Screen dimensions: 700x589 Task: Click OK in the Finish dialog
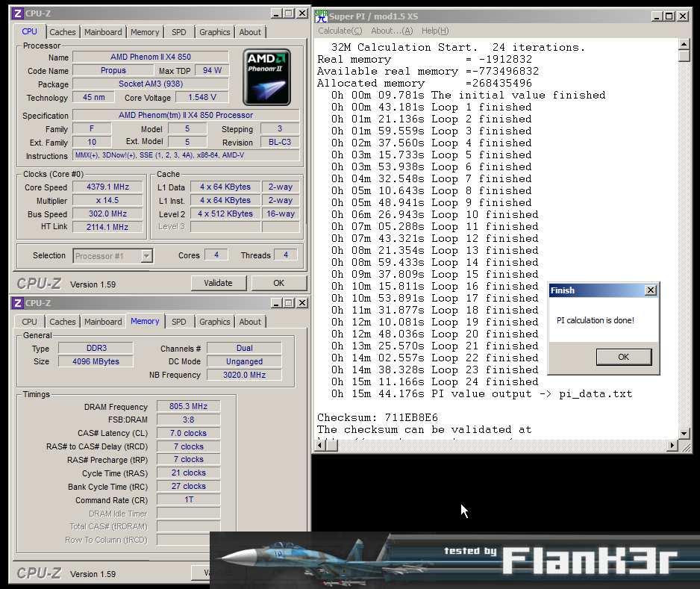(x=624, y=357)
